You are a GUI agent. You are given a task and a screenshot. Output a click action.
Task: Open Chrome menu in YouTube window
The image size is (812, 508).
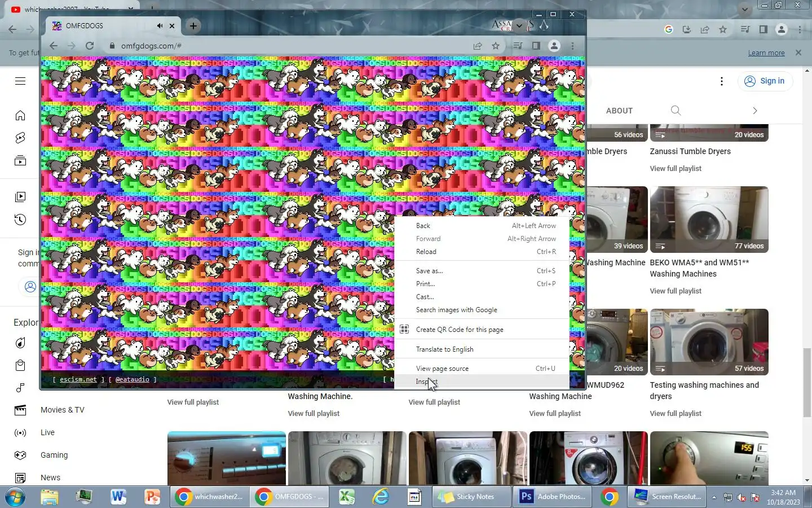tap(800, 29)
